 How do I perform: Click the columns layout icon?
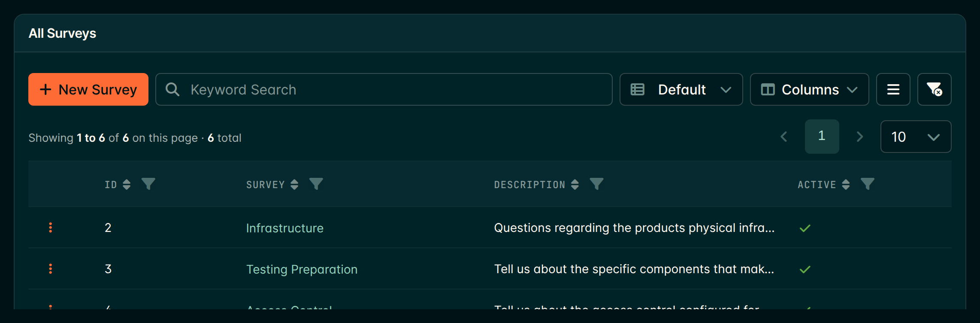[768, 89]
